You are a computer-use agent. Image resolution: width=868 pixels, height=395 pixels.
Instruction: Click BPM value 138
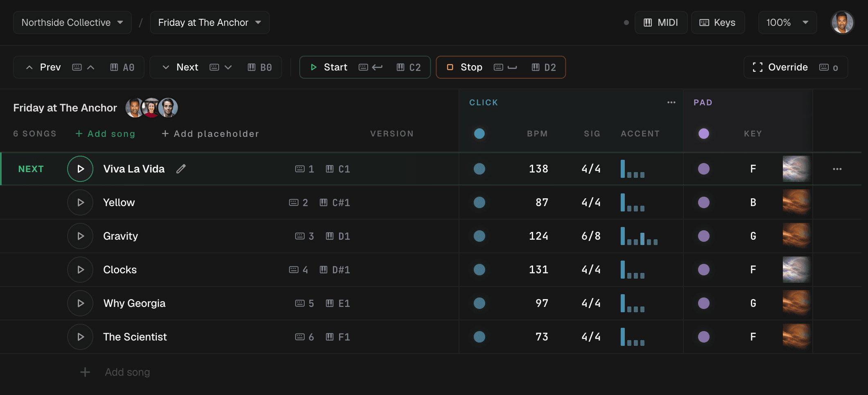point(538,169)
